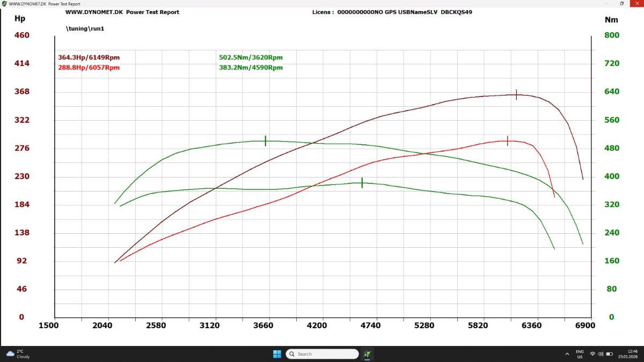Open the Windows Start menu
This screenshot has width=644, height=362.
(x=277, y=354)
